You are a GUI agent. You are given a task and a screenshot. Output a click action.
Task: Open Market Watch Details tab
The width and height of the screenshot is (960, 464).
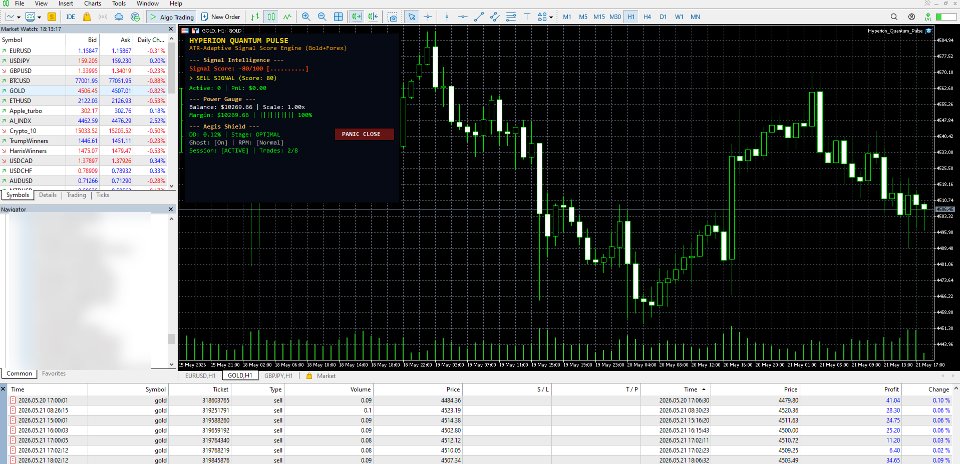click(x=47, y=195)
